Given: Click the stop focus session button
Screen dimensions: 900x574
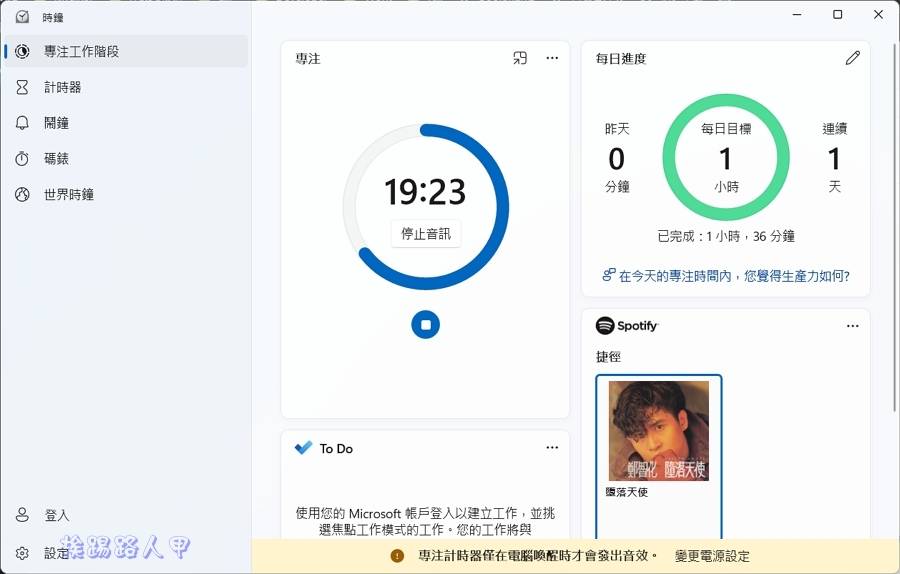Looking at the screenshot, I should (425, 324).
